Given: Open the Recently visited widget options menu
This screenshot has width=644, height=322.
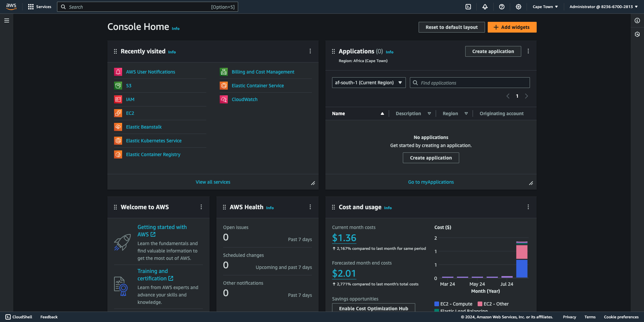Looking at the screenshot, I should 310,51.
